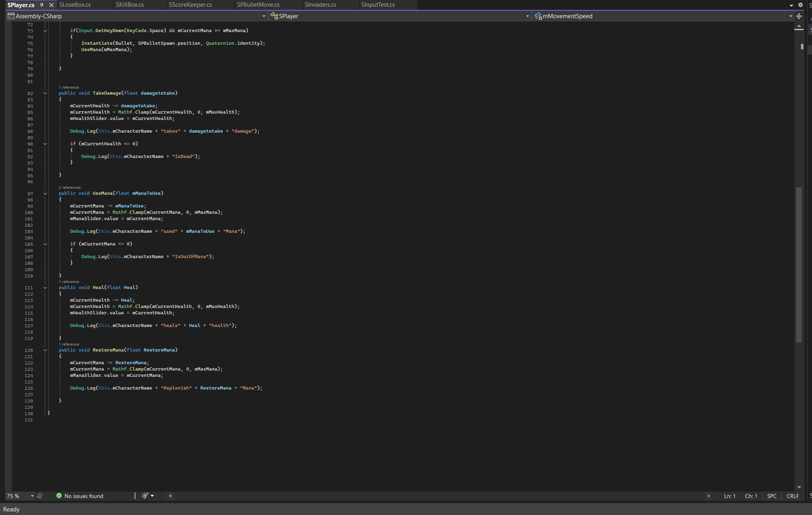Image resolution: width=812 pixels, height=515 pixels.
Task: Click the RestoreMana method name in its declaration
Action: (108, 350)
